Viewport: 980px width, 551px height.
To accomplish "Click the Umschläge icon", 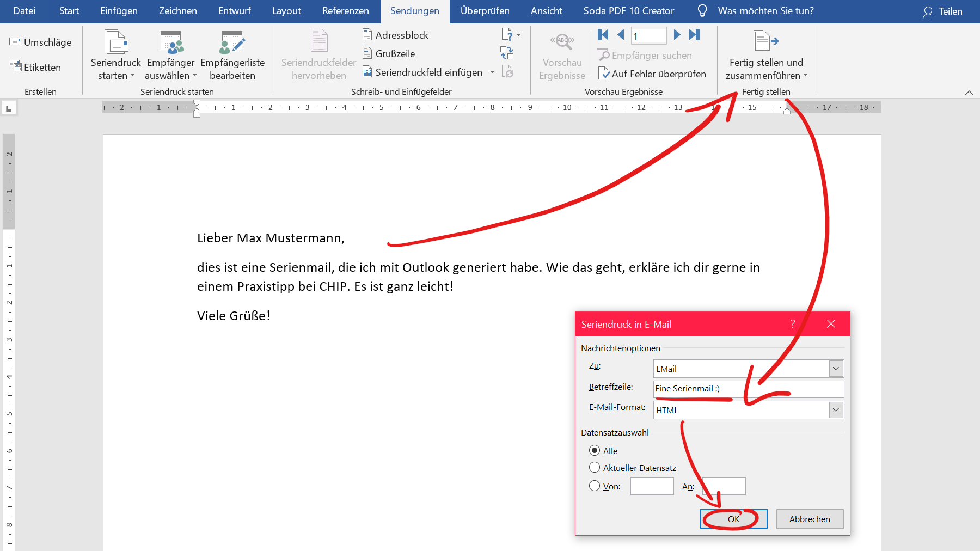I will 40,42.
